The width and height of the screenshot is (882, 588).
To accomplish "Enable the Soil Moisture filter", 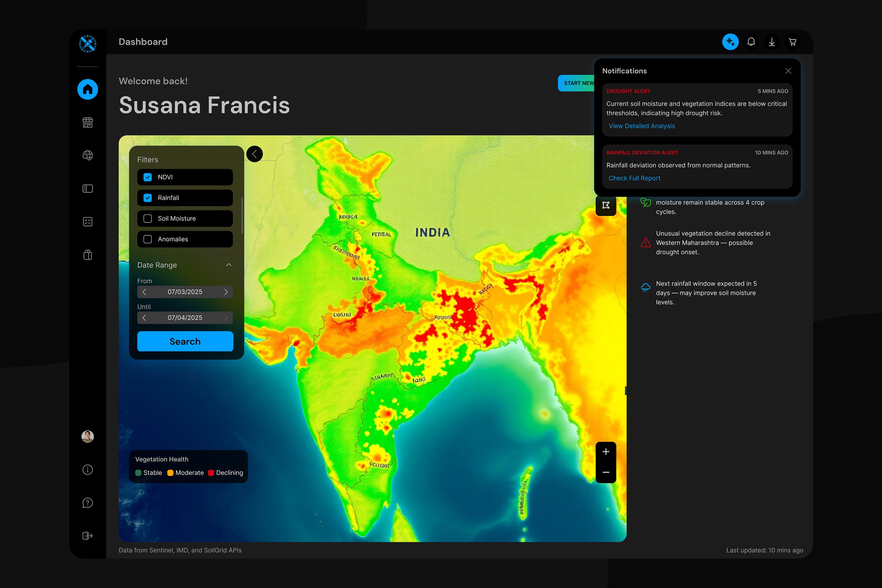I will point(148,219).
